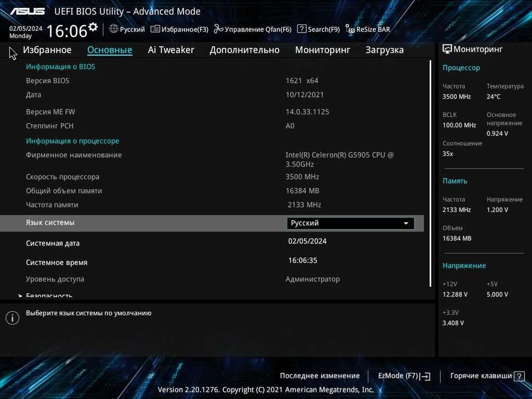Click the Информация о процессоре heading
Image resolution: width=532 pixels, height=399 pixels.
[72, 141]
